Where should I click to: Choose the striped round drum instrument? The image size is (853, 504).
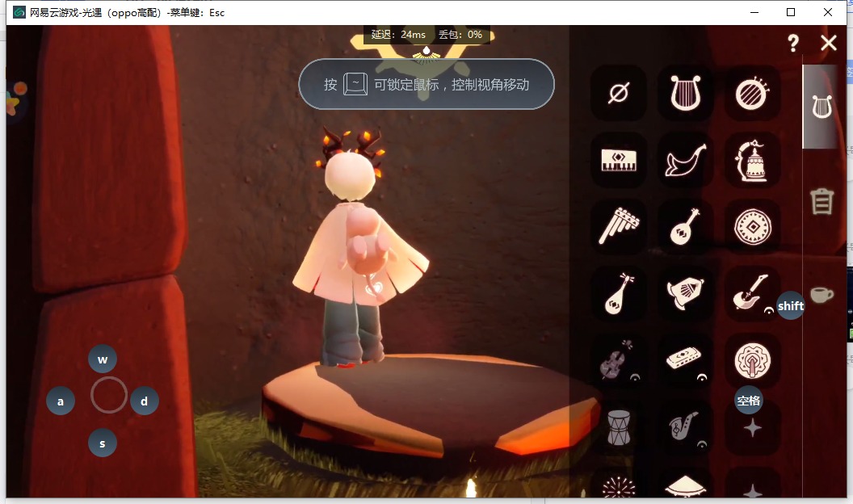click(752, 93)
